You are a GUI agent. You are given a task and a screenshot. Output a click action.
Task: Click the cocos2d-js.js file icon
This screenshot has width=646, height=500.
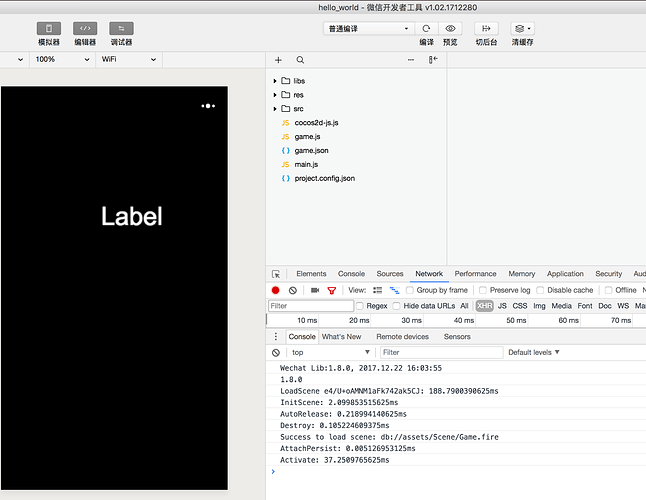click(x=285, y=123)
